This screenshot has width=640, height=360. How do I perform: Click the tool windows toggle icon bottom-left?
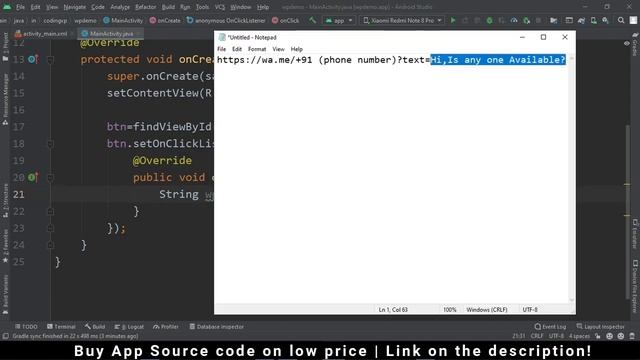[5, 336]
